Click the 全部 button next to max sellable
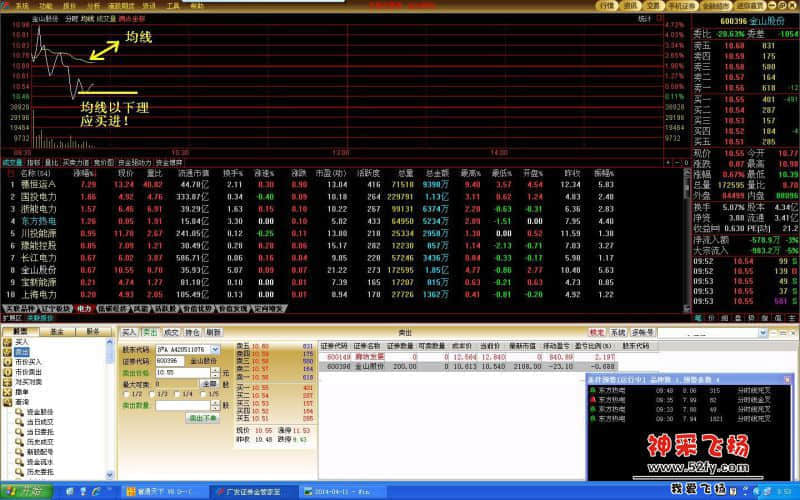This screenshot has height=500, width=800. (x=208, y=382)
